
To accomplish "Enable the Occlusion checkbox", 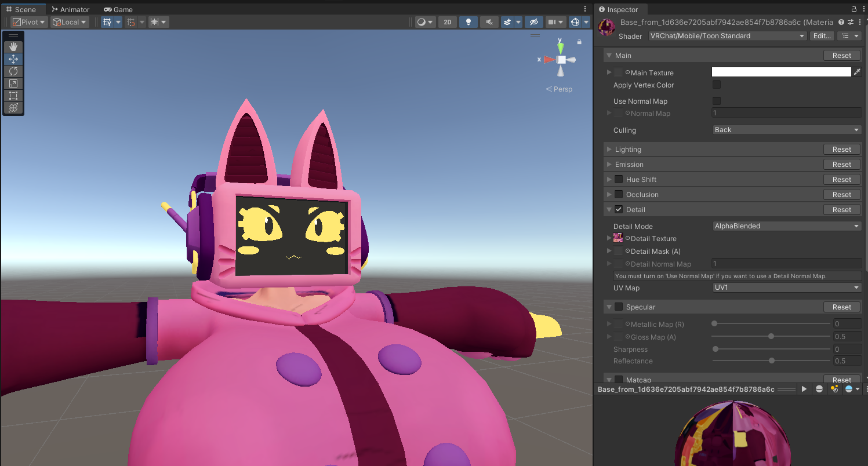I will [619, 195].
